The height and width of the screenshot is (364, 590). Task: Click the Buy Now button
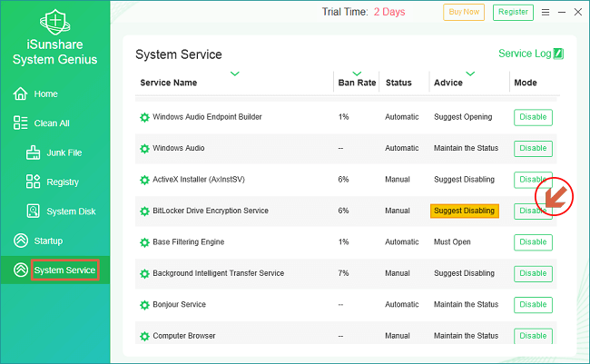[464, 13]
